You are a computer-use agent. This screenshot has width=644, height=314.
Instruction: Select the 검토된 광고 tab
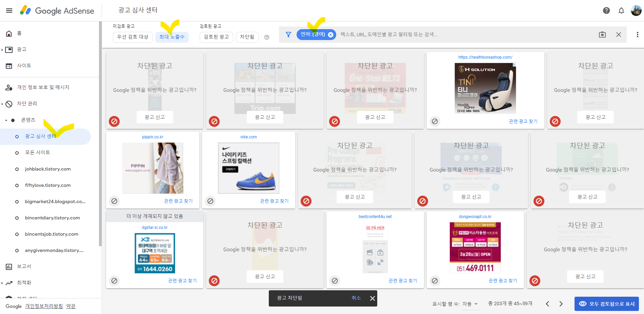pyautogui.click(x=216, y=37)
